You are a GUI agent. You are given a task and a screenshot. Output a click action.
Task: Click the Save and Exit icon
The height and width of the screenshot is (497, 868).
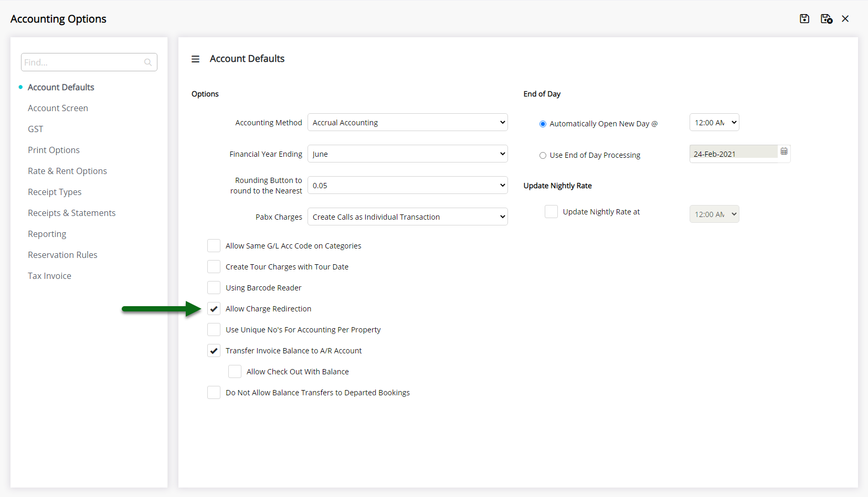[826, 19]
